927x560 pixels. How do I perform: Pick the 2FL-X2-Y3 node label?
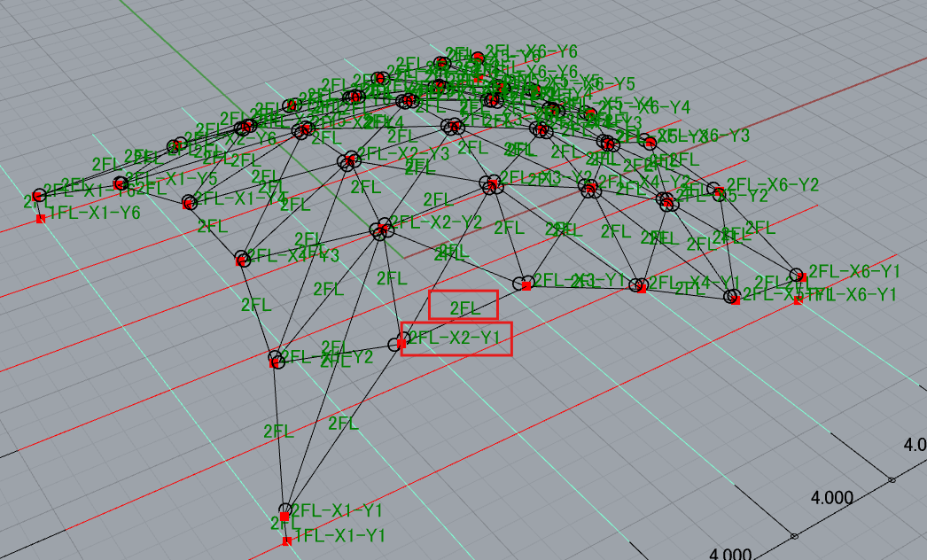click(x=403, y=152)
